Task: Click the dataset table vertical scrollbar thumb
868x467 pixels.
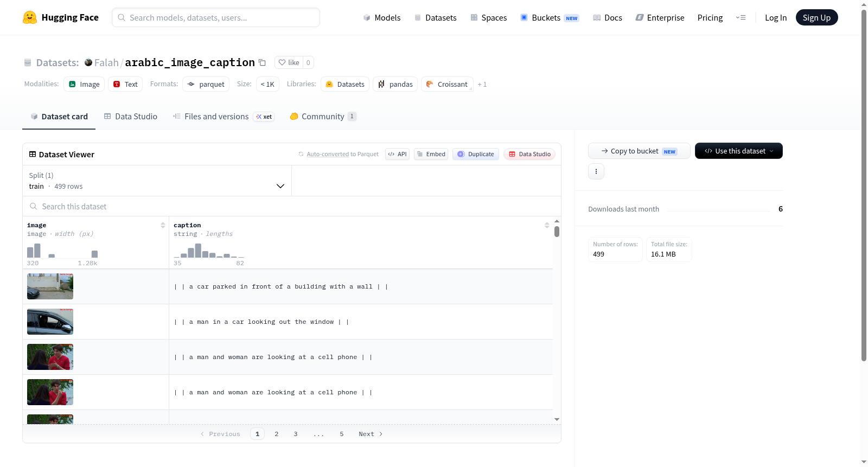Action: coord(557,232)
